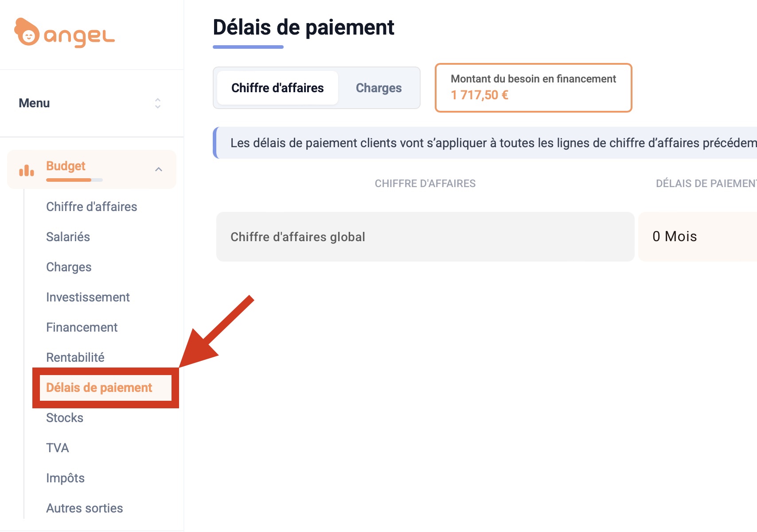Switch to the Charges tab
Viewport: 757px width, 532px height.
tap(378, 88)
